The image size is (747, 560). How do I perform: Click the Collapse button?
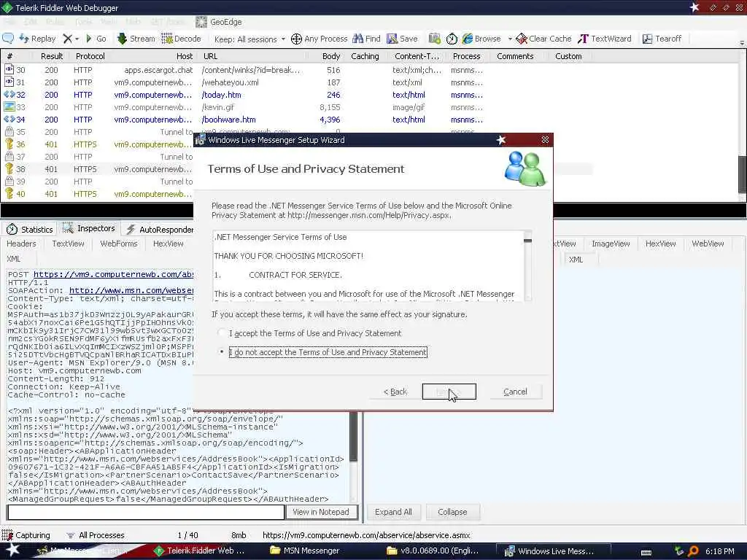452,512
